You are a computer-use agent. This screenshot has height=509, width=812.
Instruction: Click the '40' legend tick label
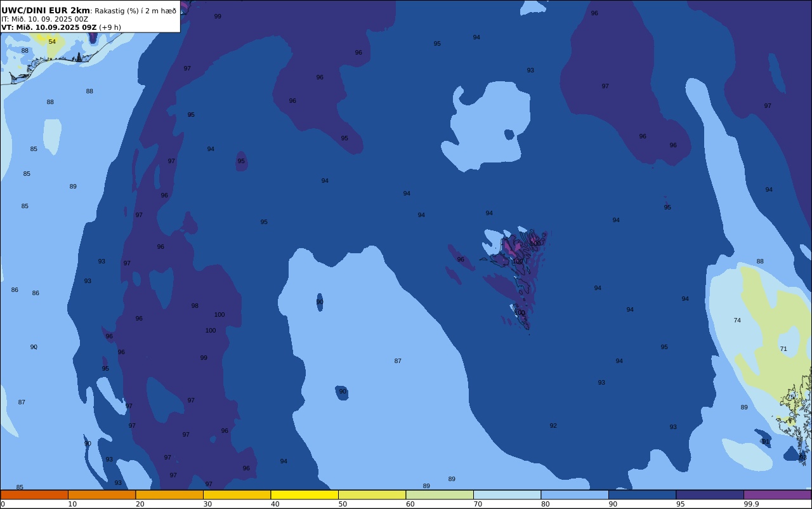(275, 504)
